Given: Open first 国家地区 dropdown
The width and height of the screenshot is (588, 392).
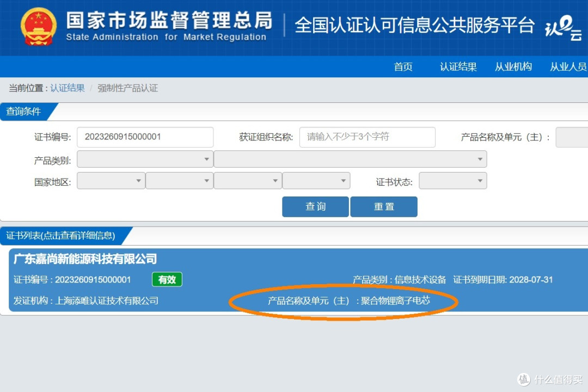Looking at the screenshot, I should pyautogui.click(x=111, y=180).
